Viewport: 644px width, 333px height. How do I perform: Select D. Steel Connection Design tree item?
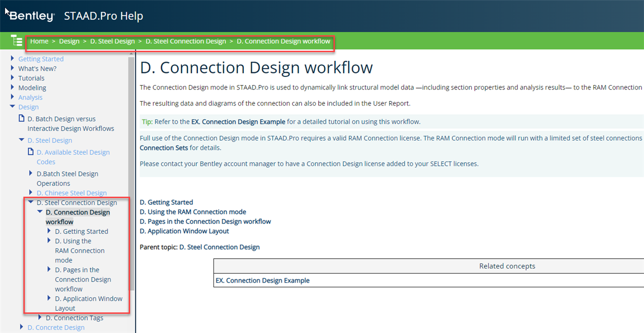[x=77, y=202]
